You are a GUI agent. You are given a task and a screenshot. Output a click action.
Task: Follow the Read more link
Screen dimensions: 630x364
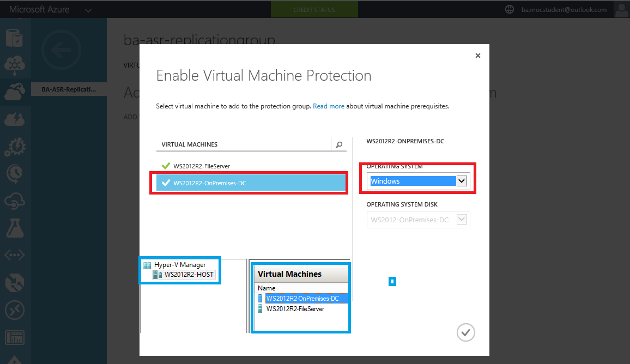328,106
